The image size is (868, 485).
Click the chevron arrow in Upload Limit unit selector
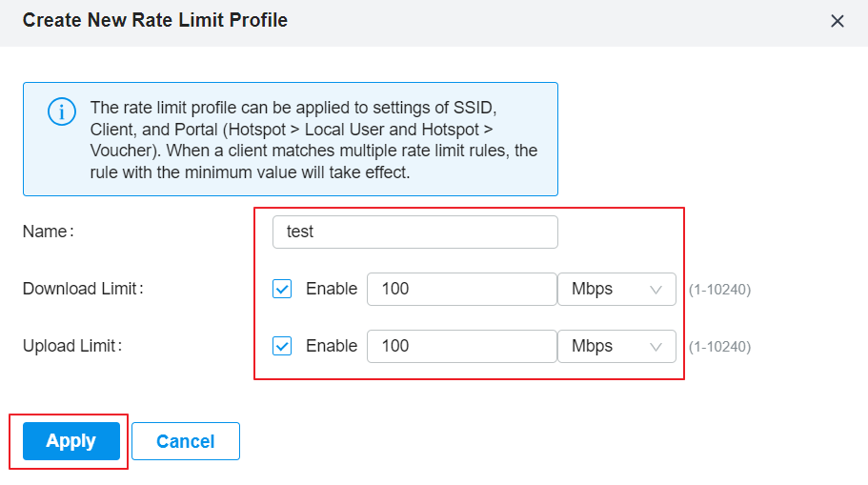(x=656, y=347)
